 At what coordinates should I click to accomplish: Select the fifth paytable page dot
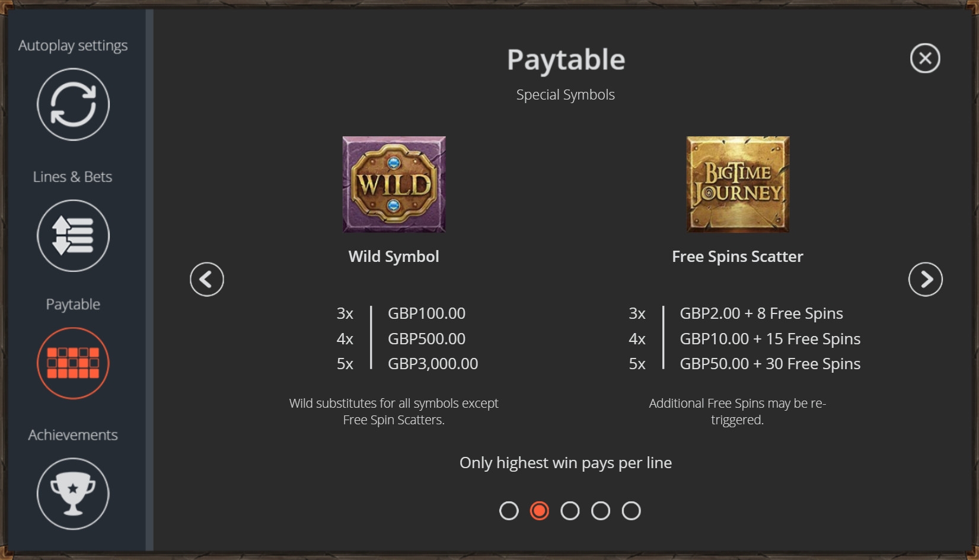[631, 511]
